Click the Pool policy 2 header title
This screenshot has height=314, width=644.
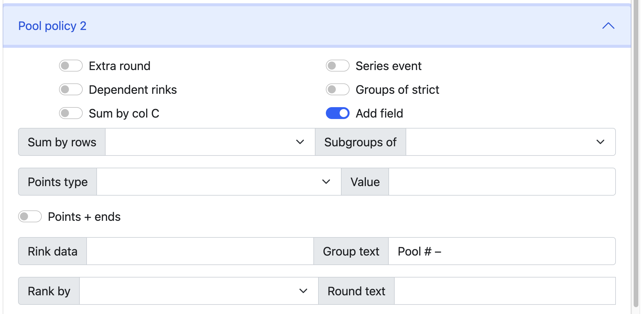click(52, 26)
